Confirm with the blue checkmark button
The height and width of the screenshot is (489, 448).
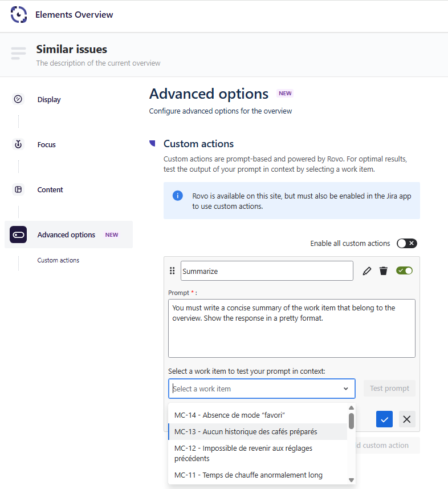click(384, 419)
